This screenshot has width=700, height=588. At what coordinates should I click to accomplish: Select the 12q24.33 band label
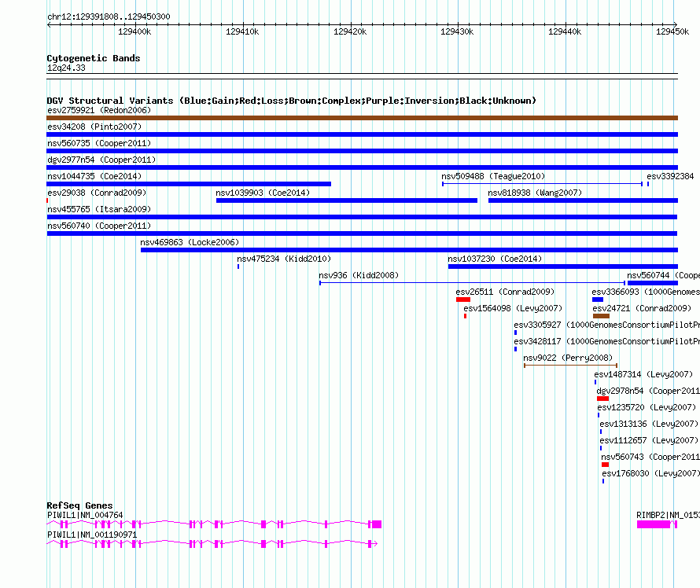pos(66,68)
